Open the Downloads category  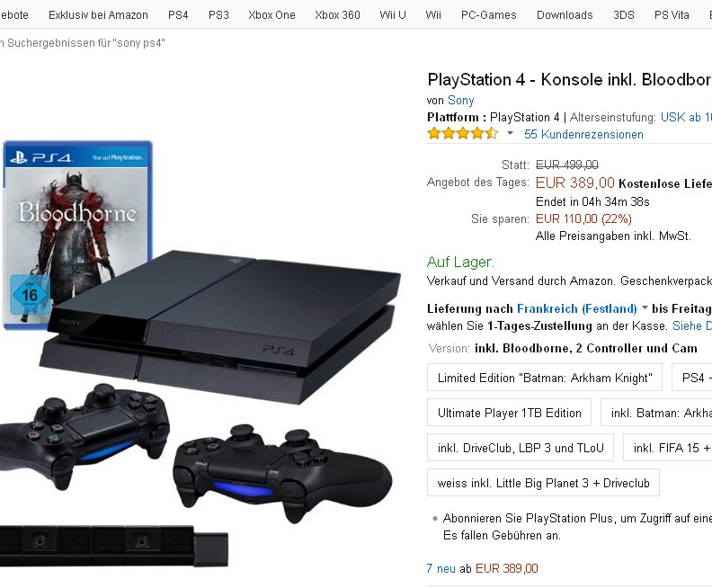click(x=565, y=15)
